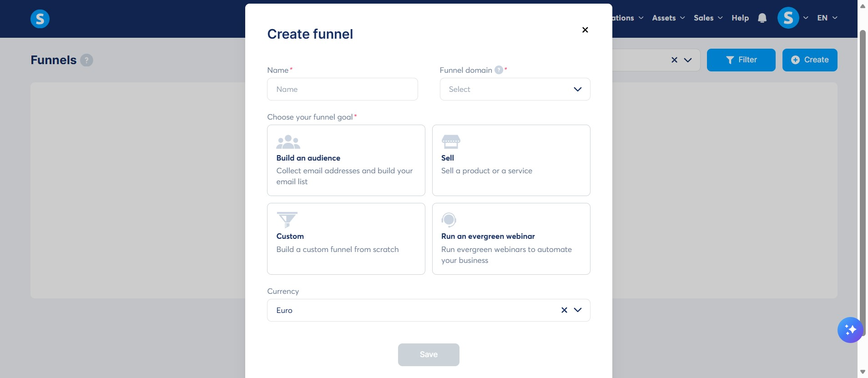This screenshot has width=868, height=378.
Task: Choose Run an evergreen webinar goal
Action: click(x=511, y=239)
